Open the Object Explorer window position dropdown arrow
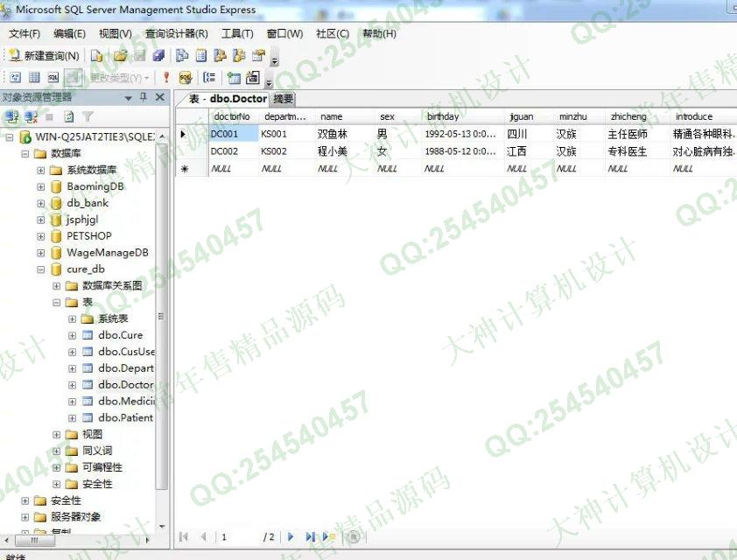Viewport: 737px width, 560px height. [129, 98]
